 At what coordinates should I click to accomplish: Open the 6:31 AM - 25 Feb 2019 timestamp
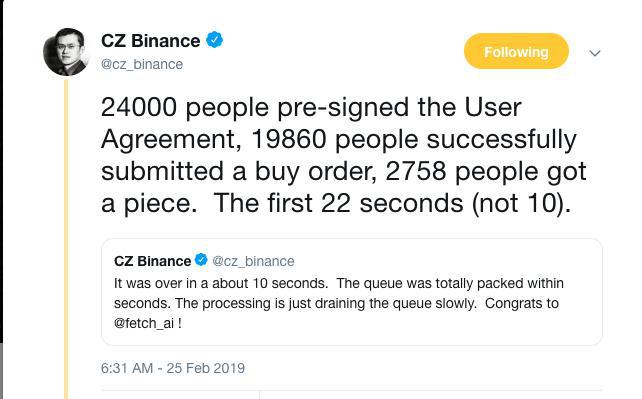tap(173, 368)
